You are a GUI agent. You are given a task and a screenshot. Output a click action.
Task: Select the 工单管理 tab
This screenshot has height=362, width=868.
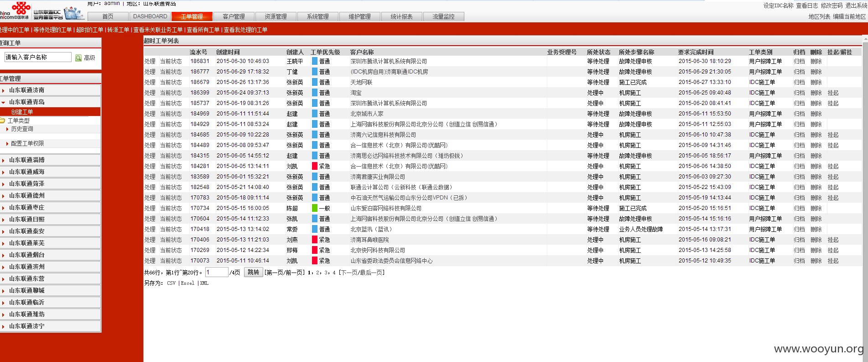coord(192,16)
